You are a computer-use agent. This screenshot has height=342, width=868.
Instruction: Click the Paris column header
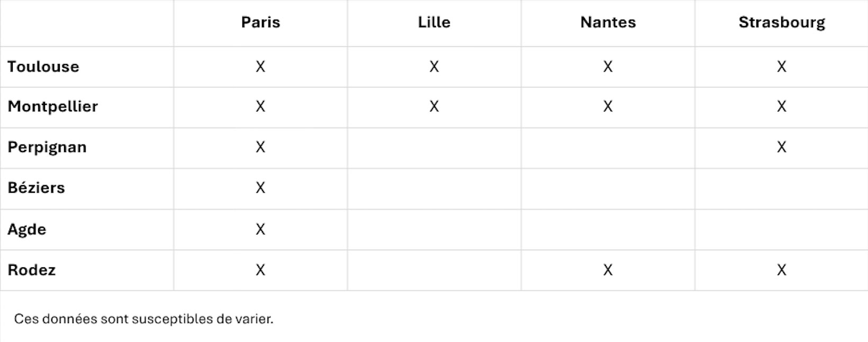tap(260, 22)
